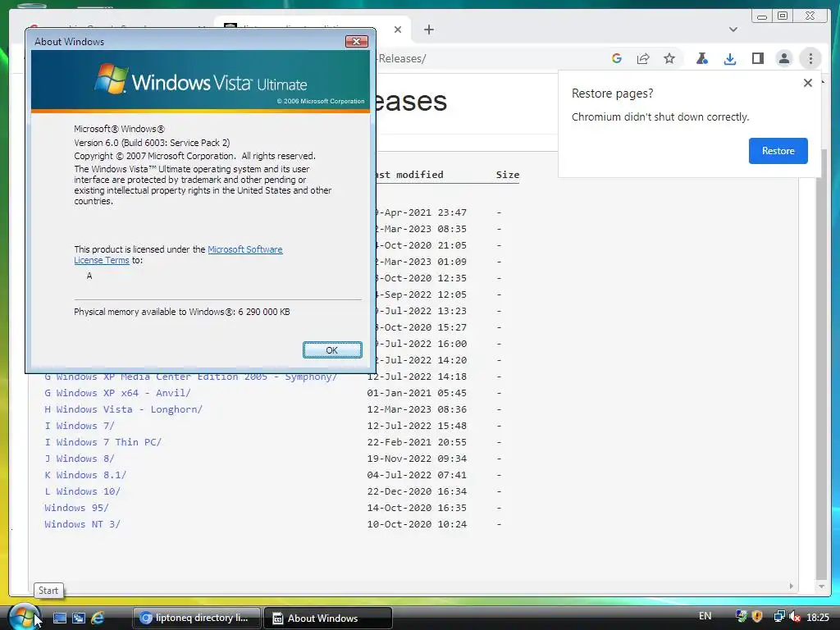Select Physical memory available text

pyautogui.click(x=181, y=312)
